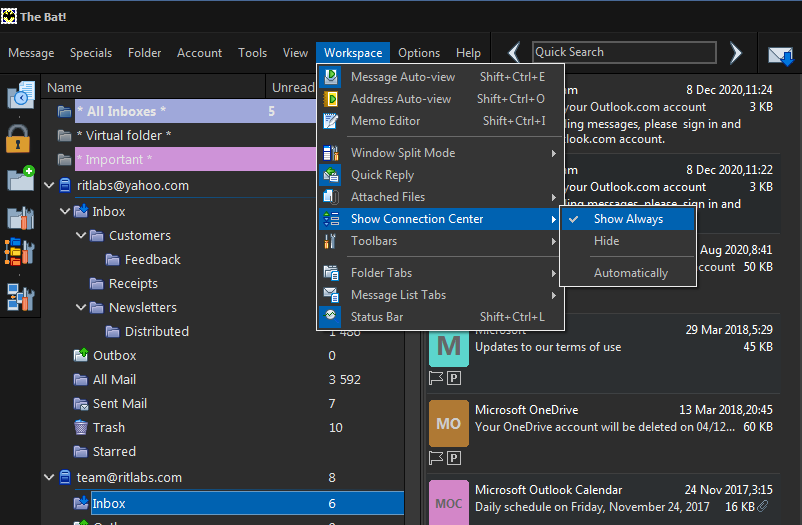The width and height of the screenshot is (802, 525).
Task: Click the ritlabs@yahoo.com account icon
Action: pyautogui.click(x=65, y=185)
